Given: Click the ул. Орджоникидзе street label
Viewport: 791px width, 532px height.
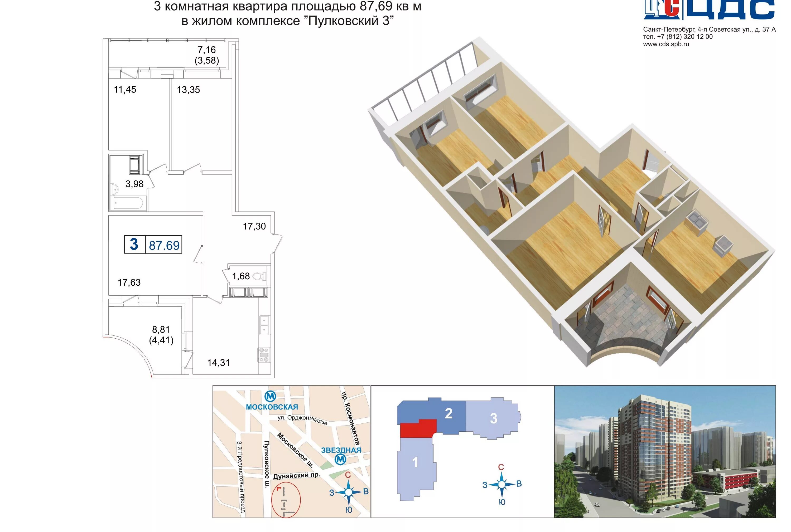Looking at the screenshot, I should pos(302,420).
